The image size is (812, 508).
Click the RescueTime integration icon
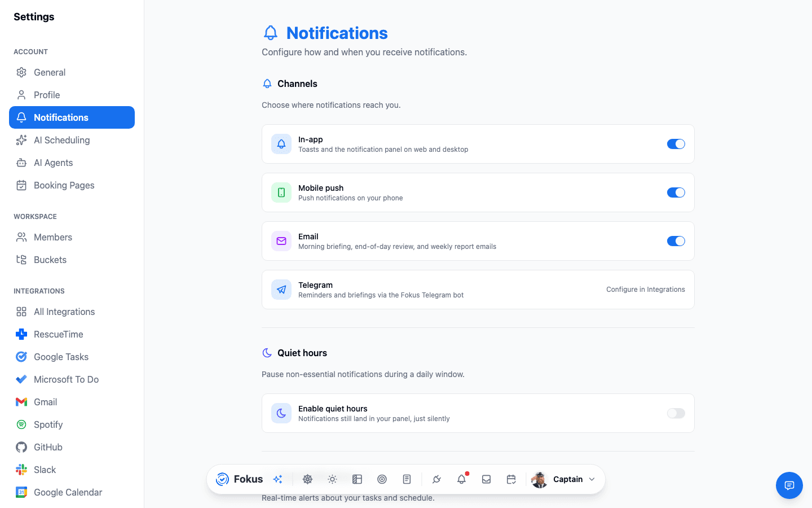click(x=21, y=334)
